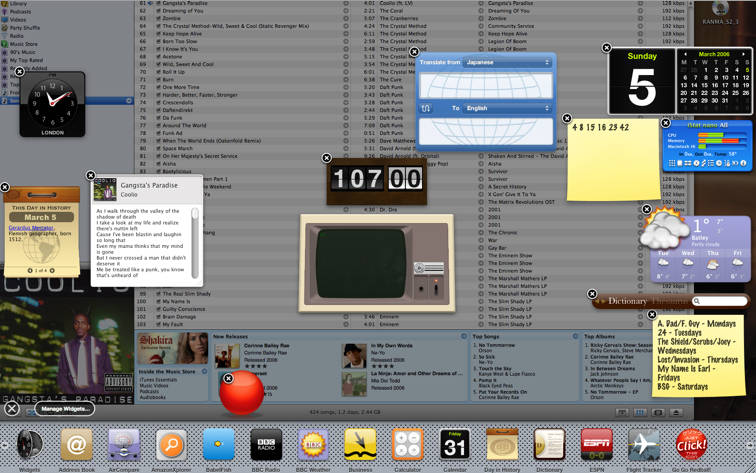The image size is (756, 473).
Task: Open the Gerardus Mercator link
Action: [x=31, y=228]
